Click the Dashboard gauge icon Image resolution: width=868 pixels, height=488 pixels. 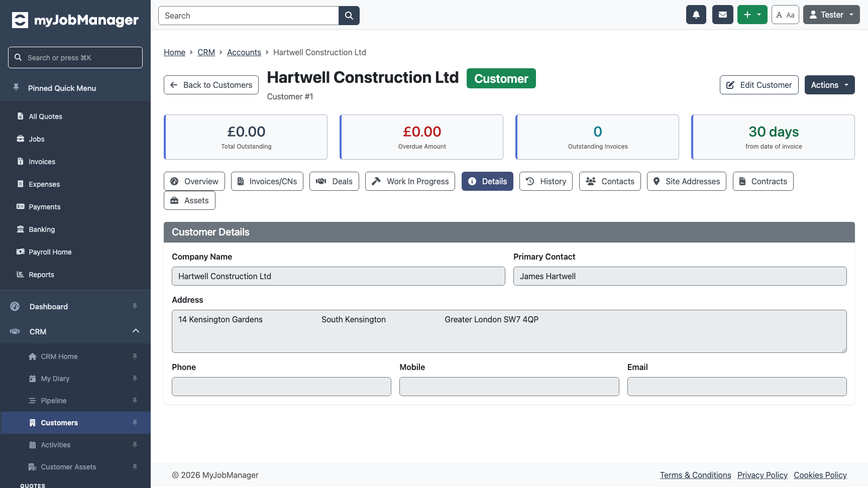tap(15, 306)
